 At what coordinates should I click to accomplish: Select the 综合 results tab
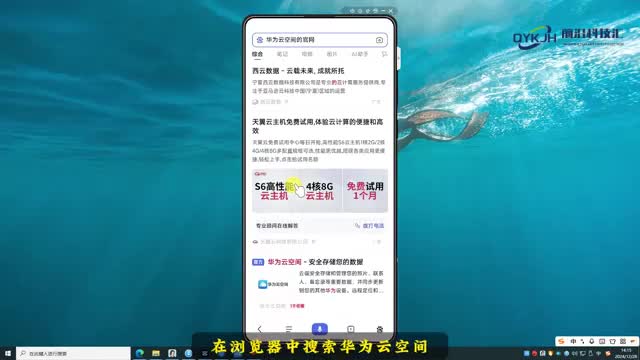tap(257, 54)
